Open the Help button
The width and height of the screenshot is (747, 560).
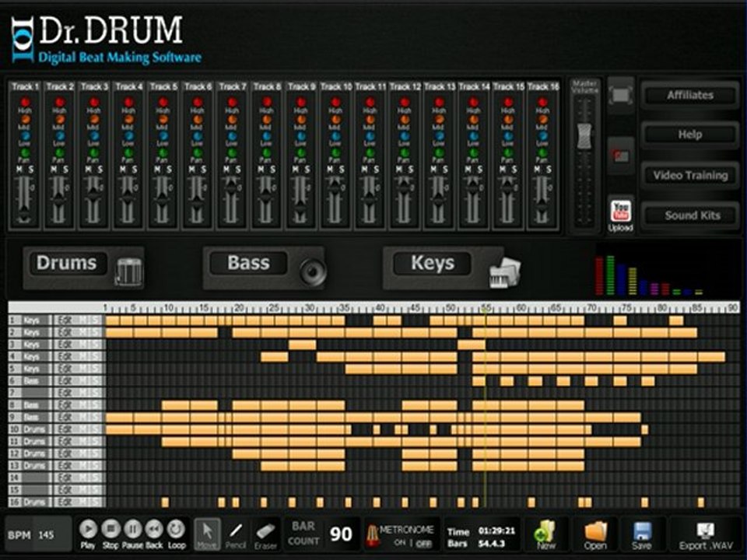pyautogui.click(x=690, y=135)
